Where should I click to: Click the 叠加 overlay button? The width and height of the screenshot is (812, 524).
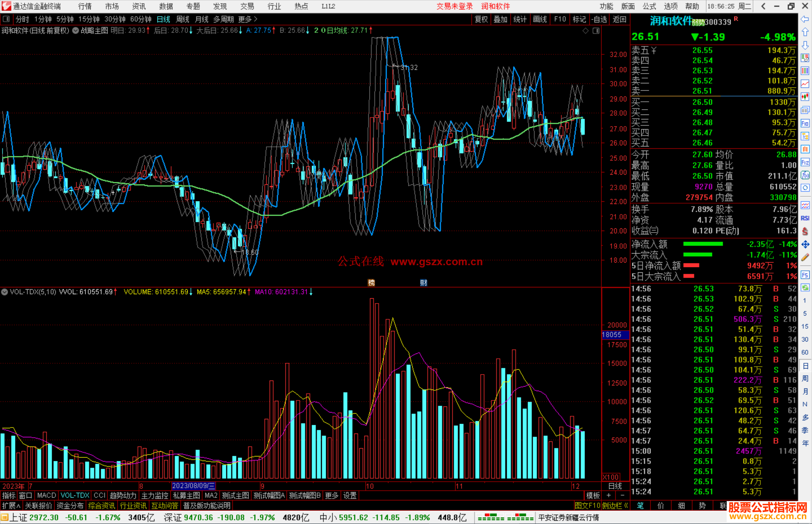pos(500,19)
